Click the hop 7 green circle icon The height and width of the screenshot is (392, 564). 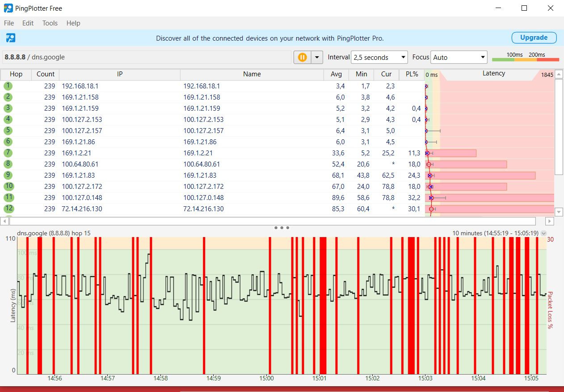pos(8,153)
